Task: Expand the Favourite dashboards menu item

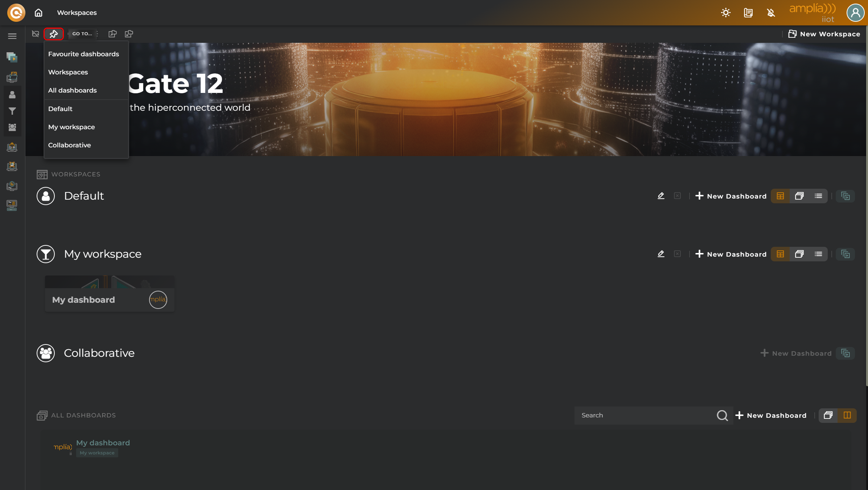Action: click(x=83, y=54)
